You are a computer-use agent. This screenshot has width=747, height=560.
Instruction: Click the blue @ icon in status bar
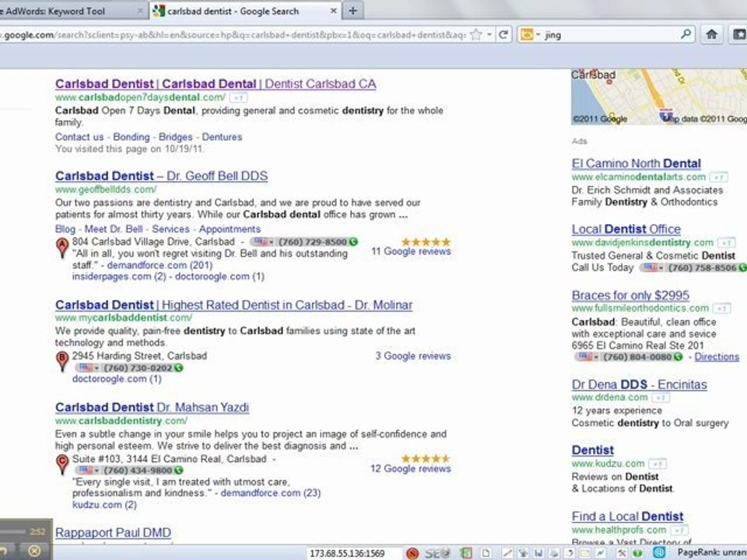659,552
